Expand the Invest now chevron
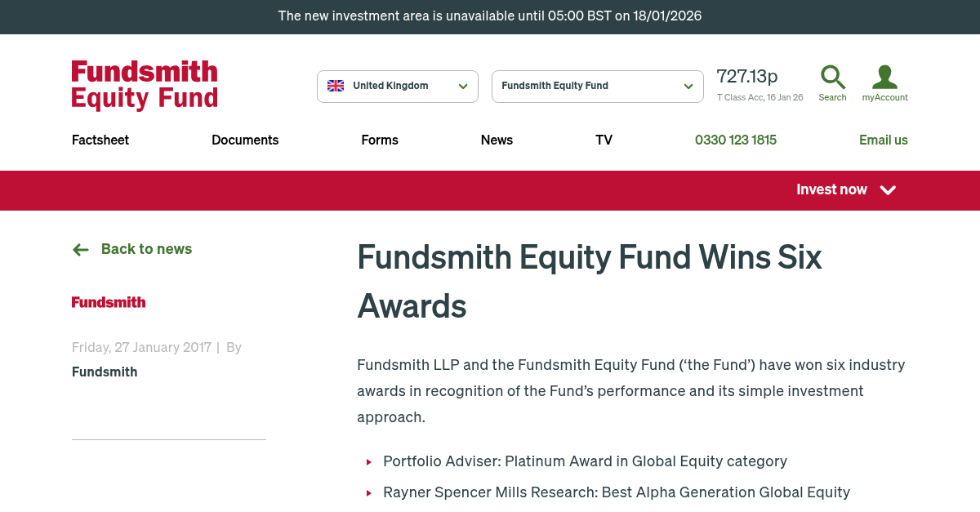This screenshot has width=980, height=512. 888,190
